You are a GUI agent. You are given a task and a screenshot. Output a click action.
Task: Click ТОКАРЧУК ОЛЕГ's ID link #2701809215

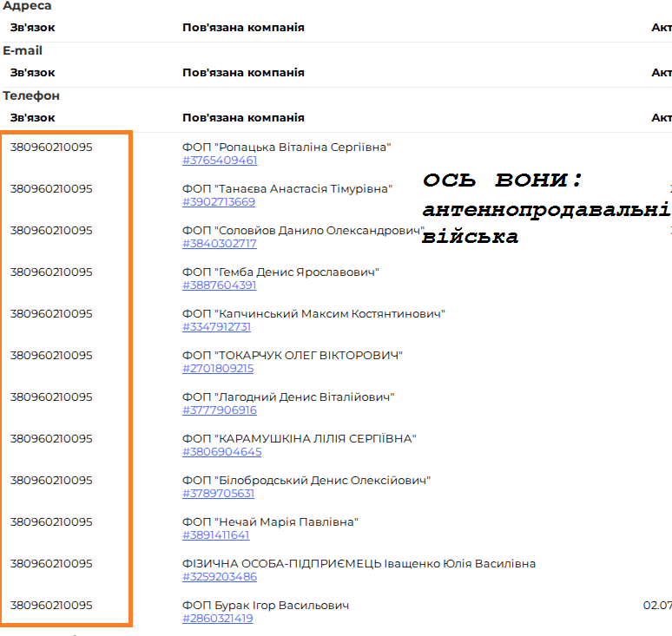pyautogui.click(x=218, y=369)
